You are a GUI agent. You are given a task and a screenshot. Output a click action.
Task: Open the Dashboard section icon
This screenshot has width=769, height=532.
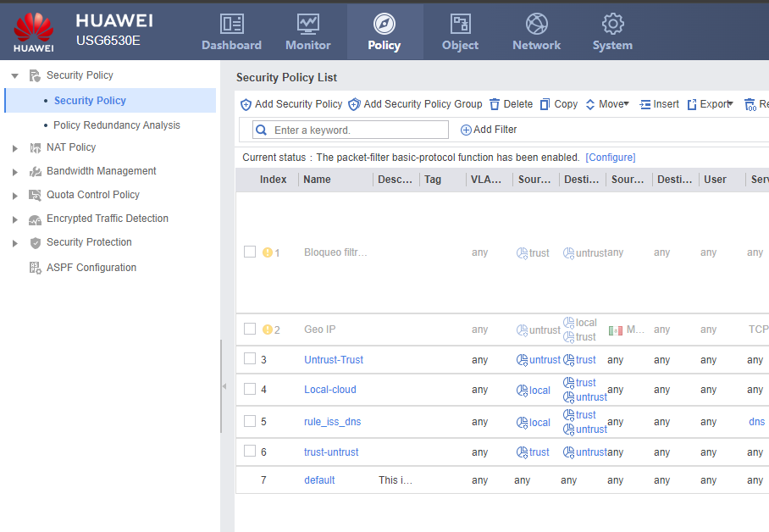(x=232, y=24)
